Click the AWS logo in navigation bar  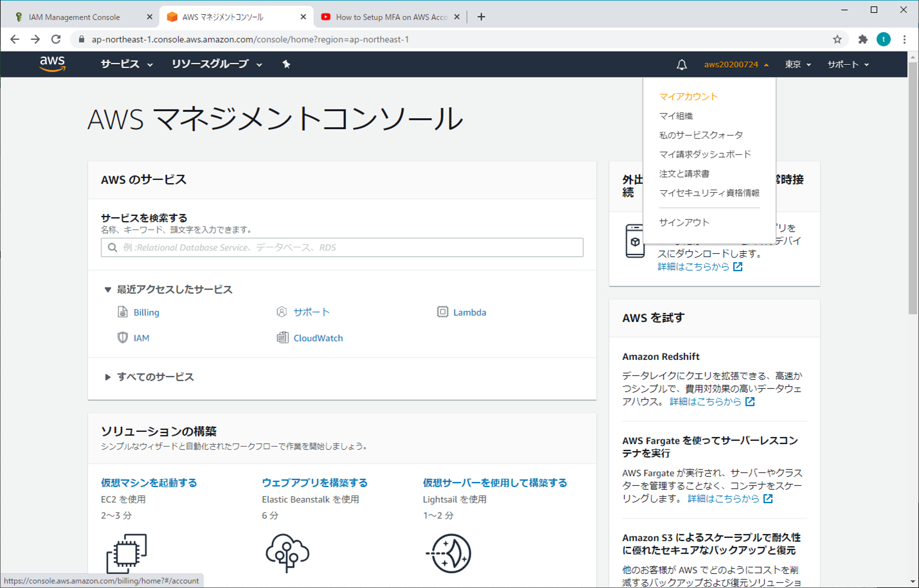[52, 64]
